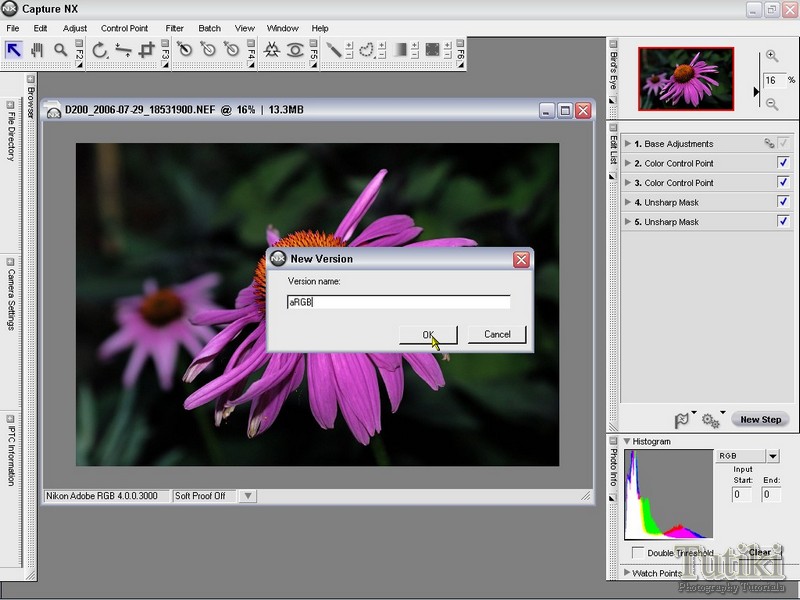Click the zoom out magnifier in Bird's Eye

(x=772, y=104)
